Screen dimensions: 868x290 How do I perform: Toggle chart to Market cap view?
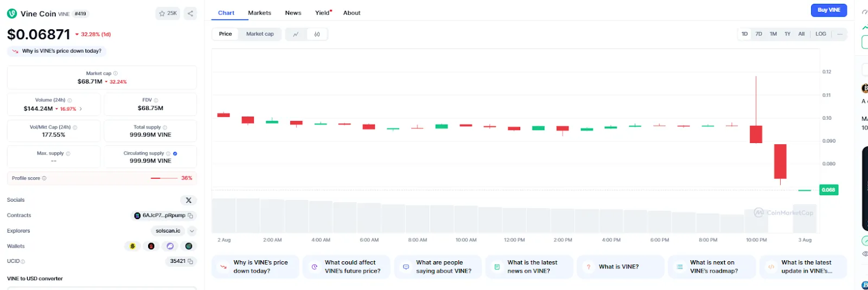(260, 34)
